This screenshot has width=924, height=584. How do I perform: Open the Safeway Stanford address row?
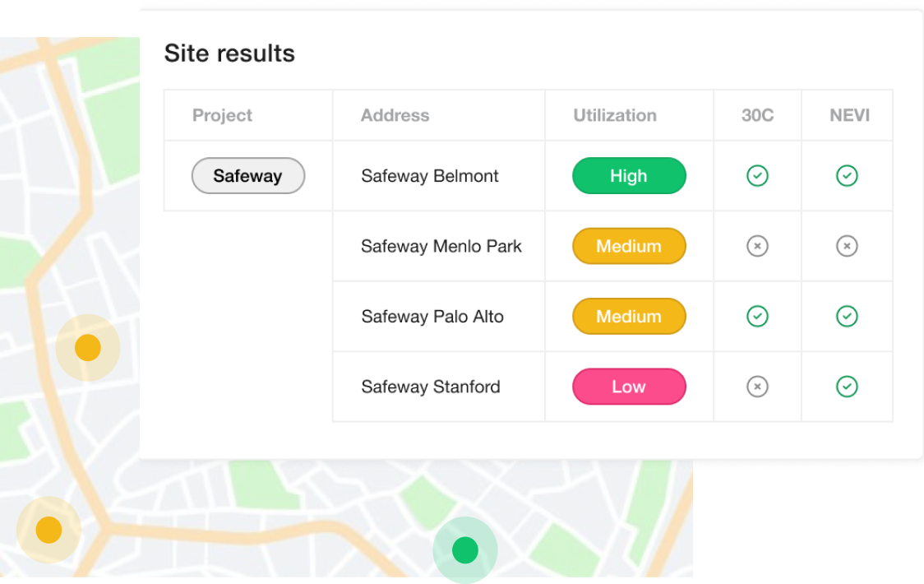pyautogui.click(x=430, y=387)
